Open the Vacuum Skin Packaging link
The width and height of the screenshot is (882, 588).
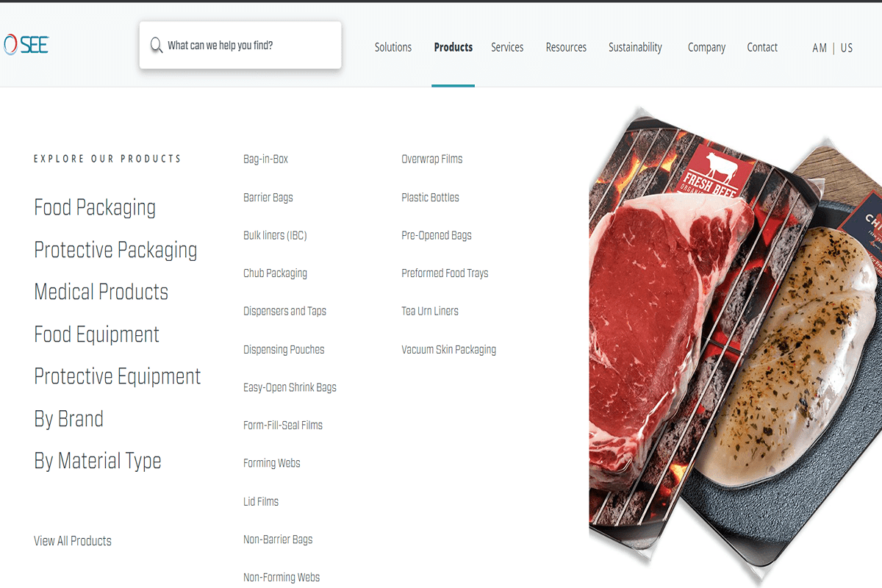[x=448, y=350]
